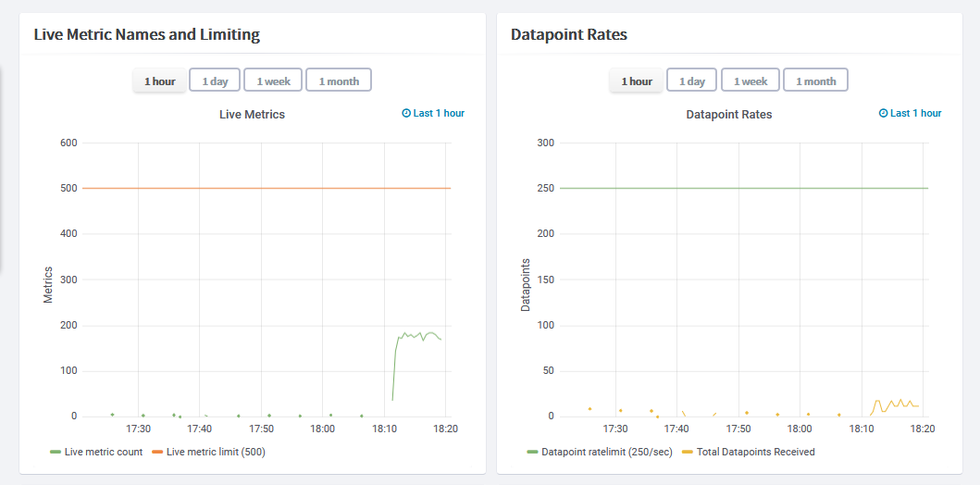This screenshot has height=485, width=980.
Task: Toggle the Total Datapoints Received series label
Action: pos(756,452)
